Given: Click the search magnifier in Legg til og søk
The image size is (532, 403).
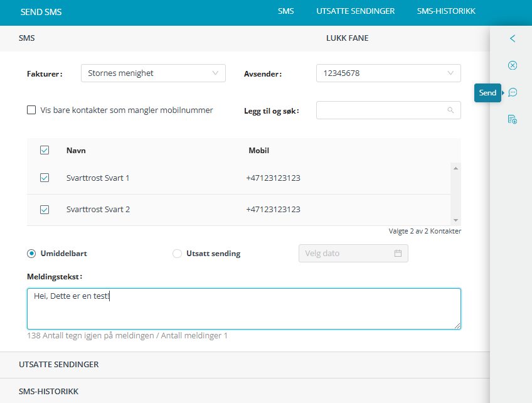Looking at the screenshot, I should click(450, 110).
